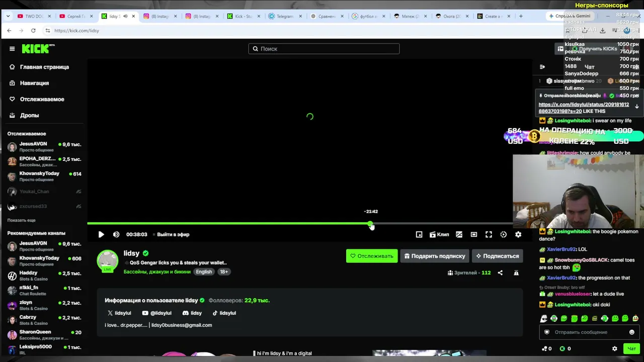The height and width of the screenshot is (362, 644).
Task: Open recommended channel Cabrzy
Action: [x=44, y=320]
